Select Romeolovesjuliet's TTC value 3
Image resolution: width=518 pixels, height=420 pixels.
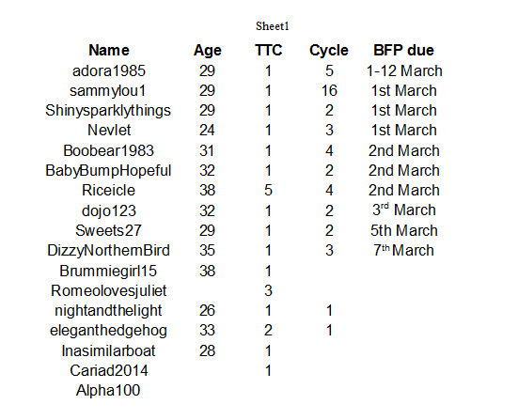268,291
